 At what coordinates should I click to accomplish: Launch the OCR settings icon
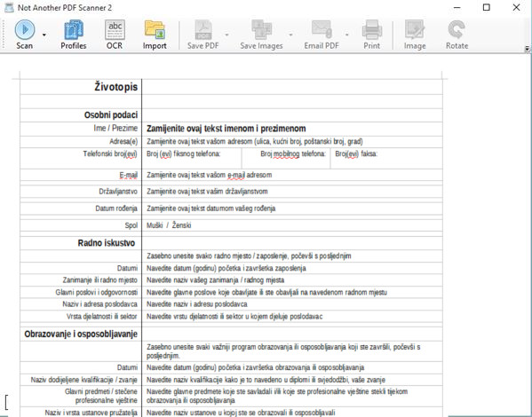coord(115,35)
